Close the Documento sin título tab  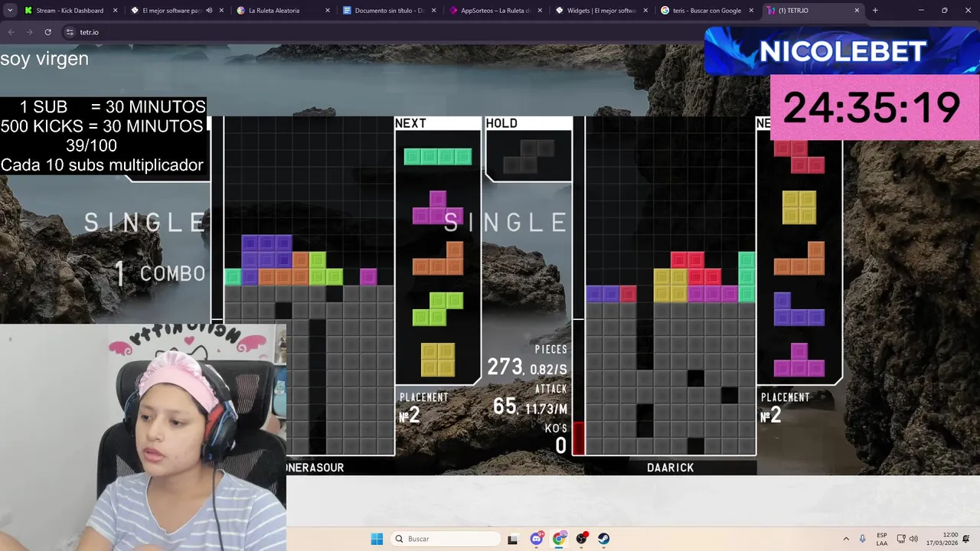click(x=433, y=11)
